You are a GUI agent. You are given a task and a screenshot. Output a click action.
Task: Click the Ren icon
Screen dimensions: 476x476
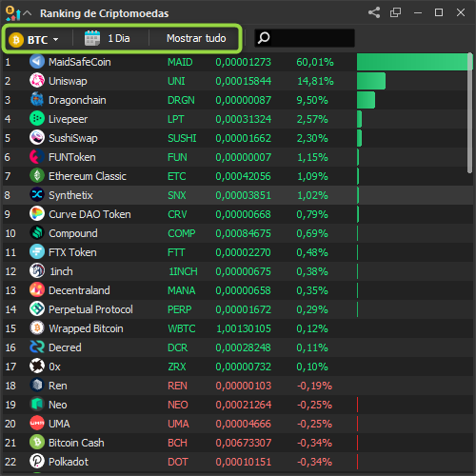click(37, 386)
